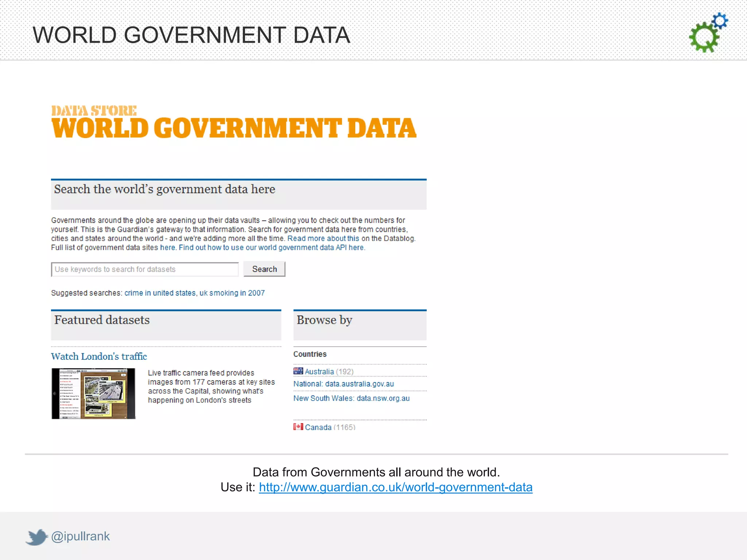
Task: Open the guardian.co.uk world-government-data URL
Action: (396, 487)
